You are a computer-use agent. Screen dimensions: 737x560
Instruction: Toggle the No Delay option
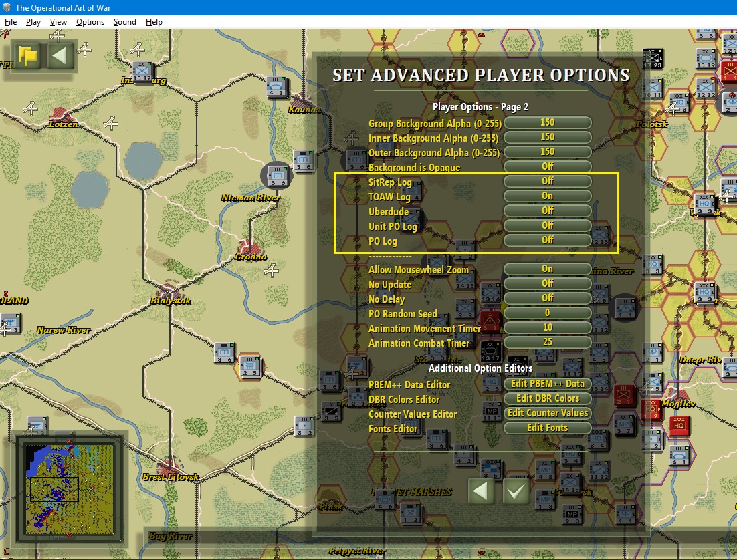tap(547, 298)
